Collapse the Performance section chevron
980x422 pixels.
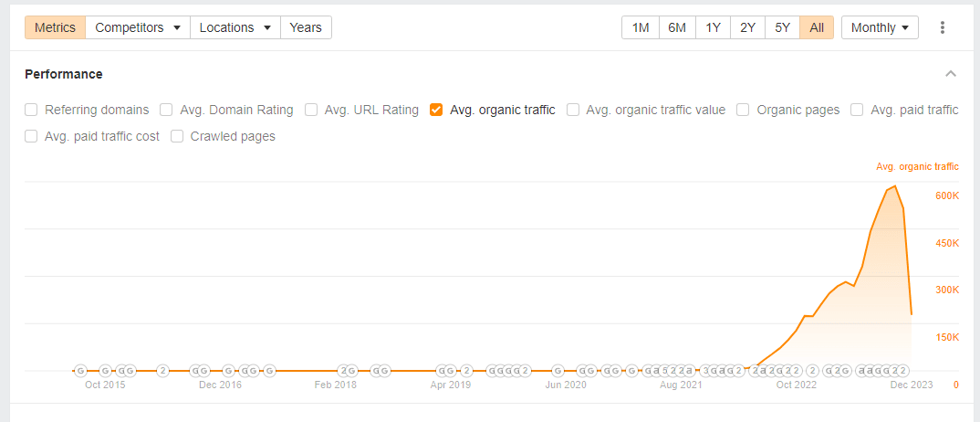click(x=951, y=74)
